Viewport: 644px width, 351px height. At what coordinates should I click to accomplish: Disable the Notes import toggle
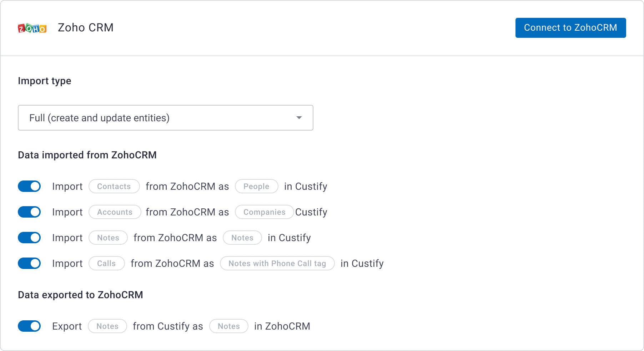tap(29, 238)
